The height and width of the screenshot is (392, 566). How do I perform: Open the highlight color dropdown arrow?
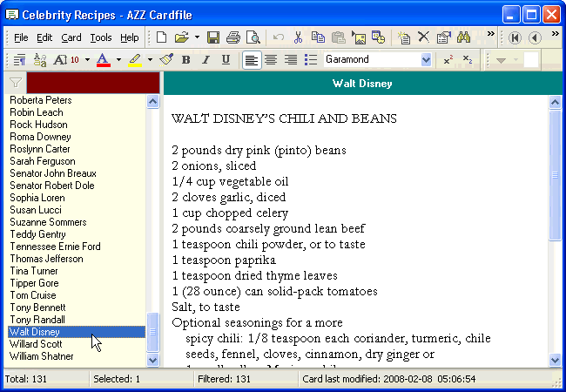click(150, 59)
